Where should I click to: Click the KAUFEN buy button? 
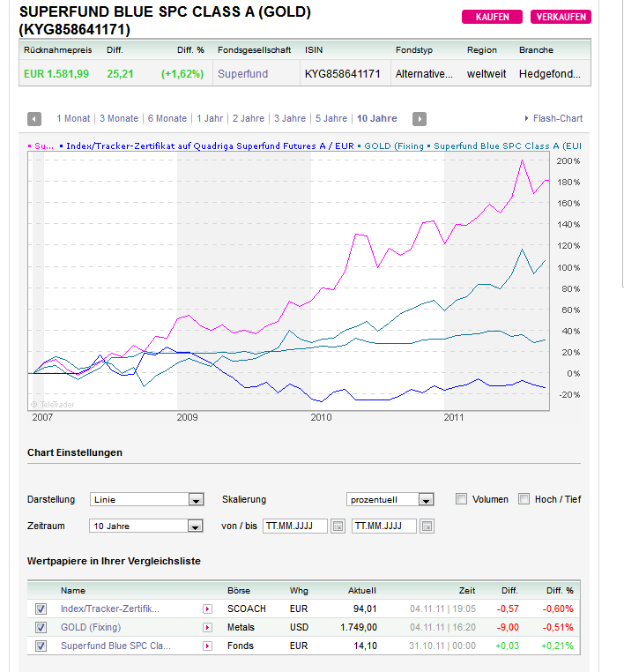coord(492,17)
